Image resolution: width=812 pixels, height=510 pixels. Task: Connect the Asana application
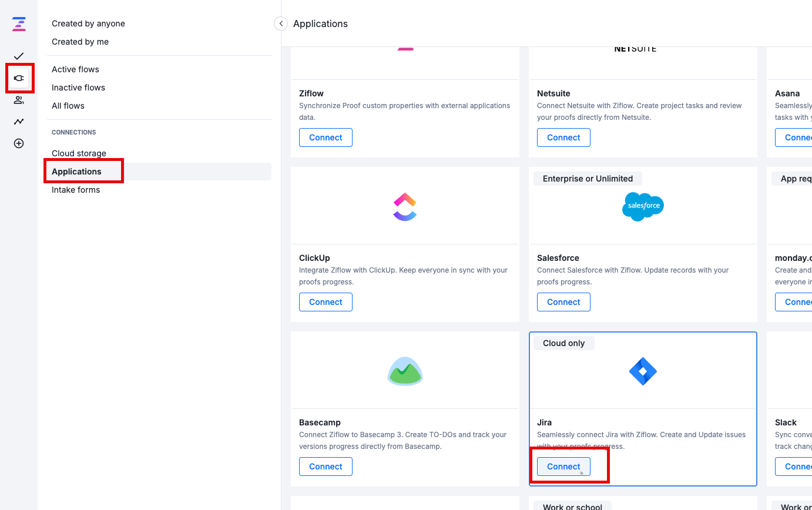pos(794,137)
